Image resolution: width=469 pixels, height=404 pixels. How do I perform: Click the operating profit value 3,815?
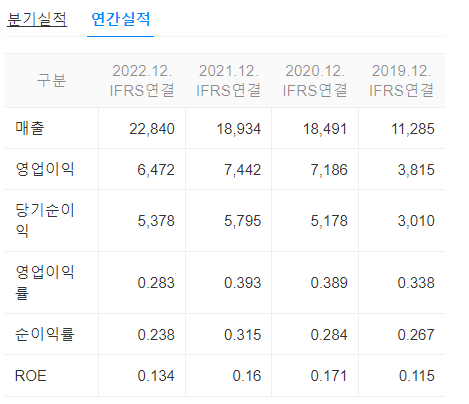[416, 170]
